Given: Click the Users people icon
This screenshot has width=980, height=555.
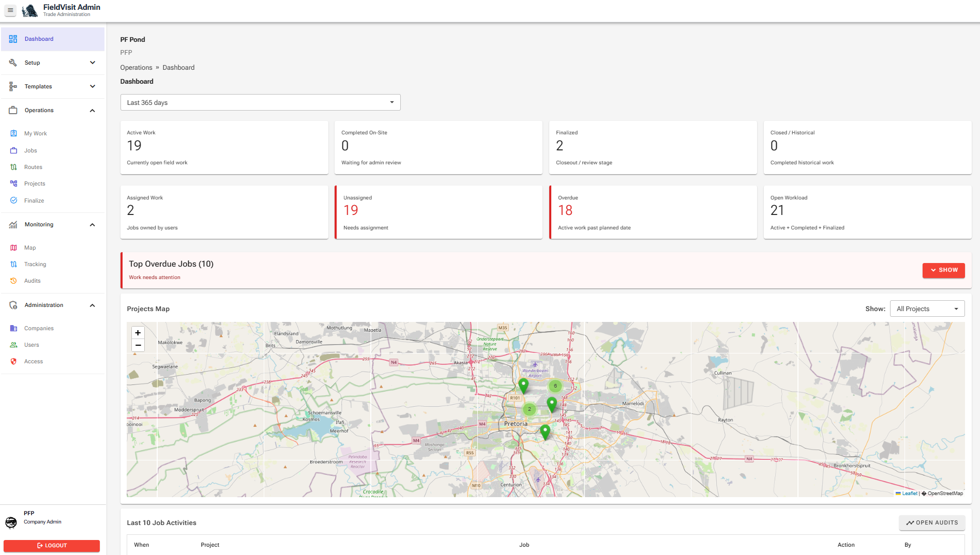Looking at the screenshot, I should (13, 345).
